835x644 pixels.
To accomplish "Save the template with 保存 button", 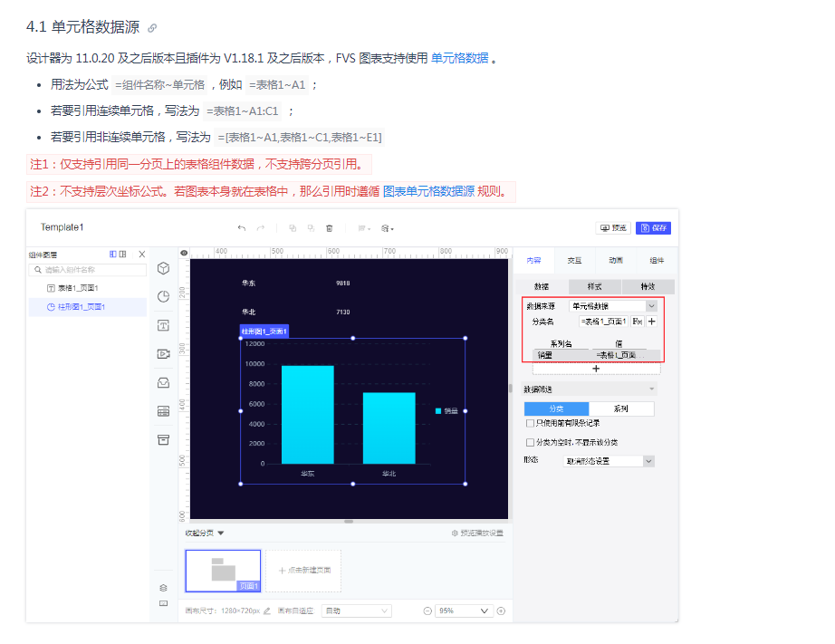I will [x=653, y=228].
